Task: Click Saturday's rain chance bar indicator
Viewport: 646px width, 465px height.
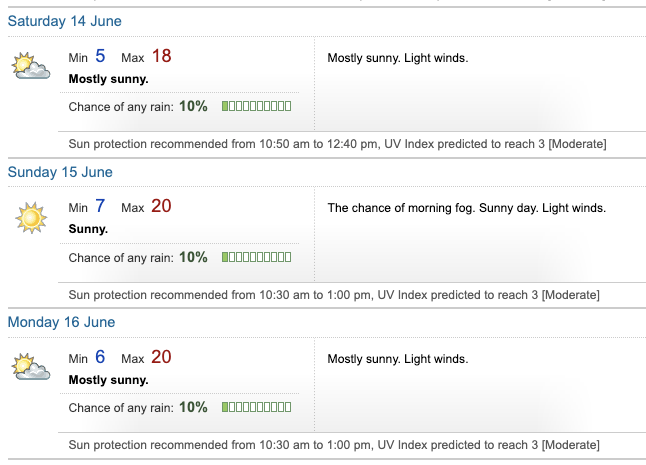Action: 256,106
